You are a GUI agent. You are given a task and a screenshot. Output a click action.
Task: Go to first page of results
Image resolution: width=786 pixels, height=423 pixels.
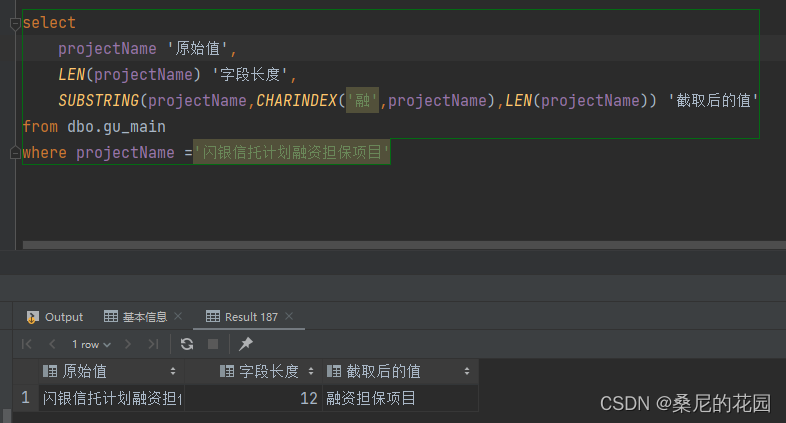pyautogui.click(x=27, y=344)
